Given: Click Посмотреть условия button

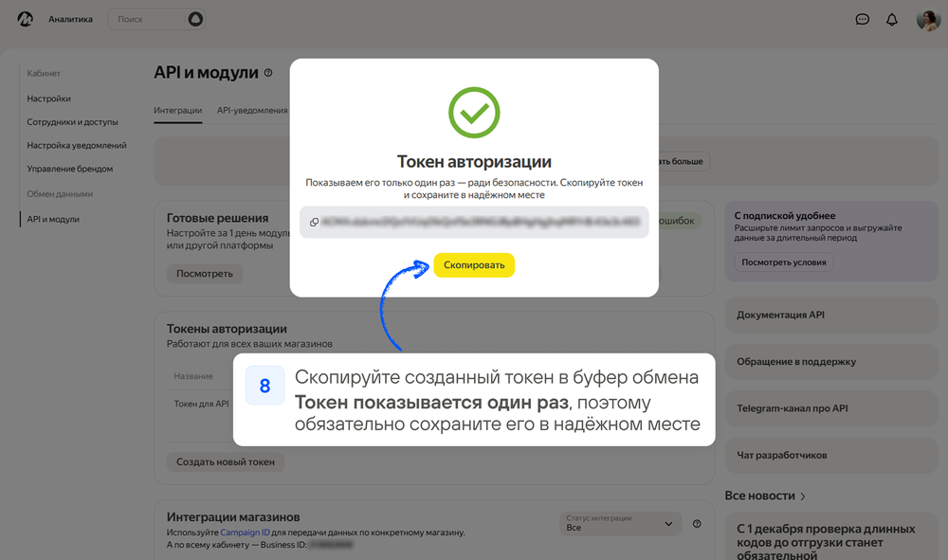Looking at the screenshot, I should click(784, 262).
